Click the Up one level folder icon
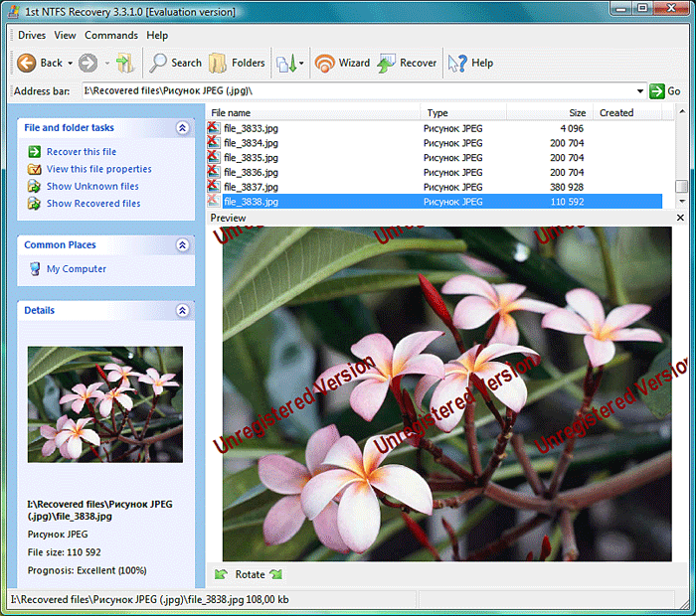This screenshot has height=616, width=696. [124, 63]
